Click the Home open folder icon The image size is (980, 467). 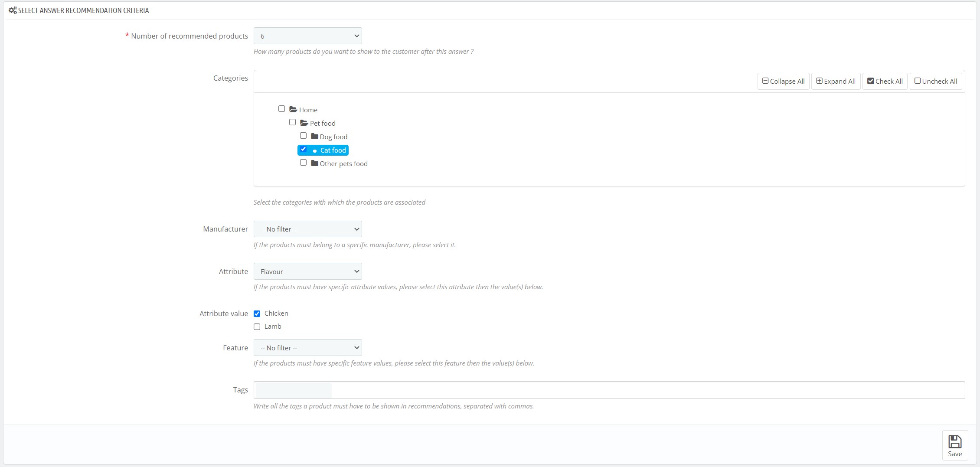(x=293, y=110)
